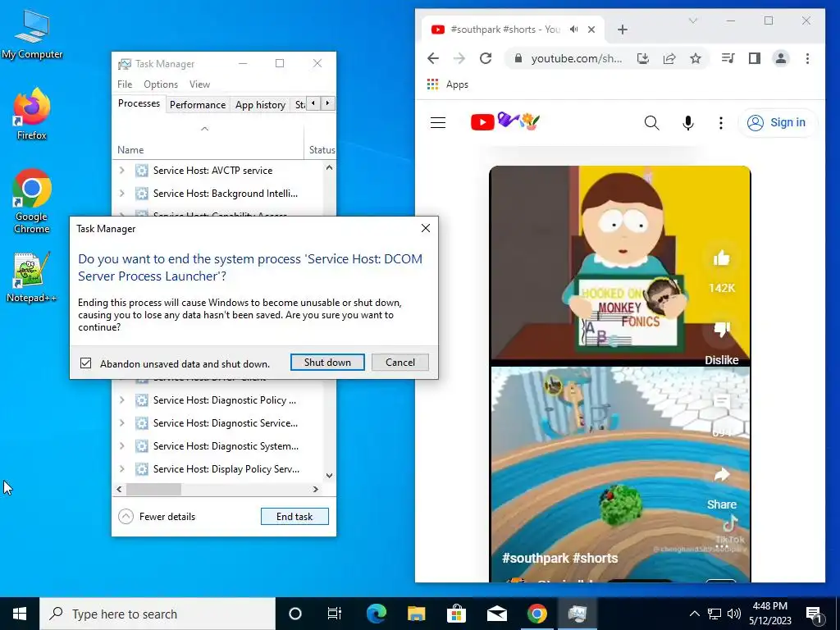The width and height of the screenshot is (840, 630).
Task: Click YouTube voice search microphone
Action: point(688,123)
